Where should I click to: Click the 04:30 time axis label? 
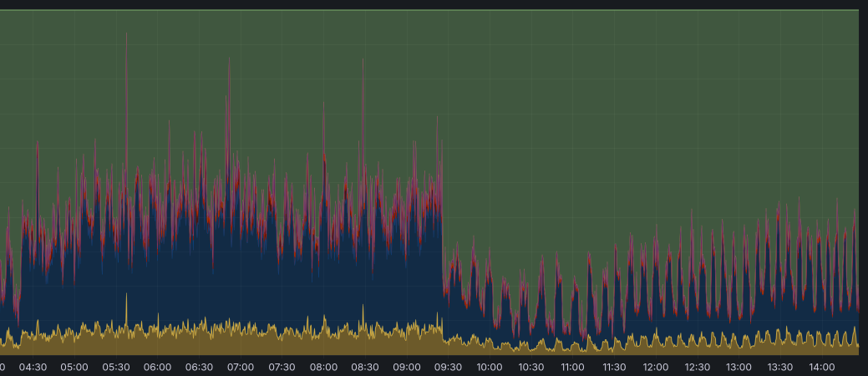point(33,367)
